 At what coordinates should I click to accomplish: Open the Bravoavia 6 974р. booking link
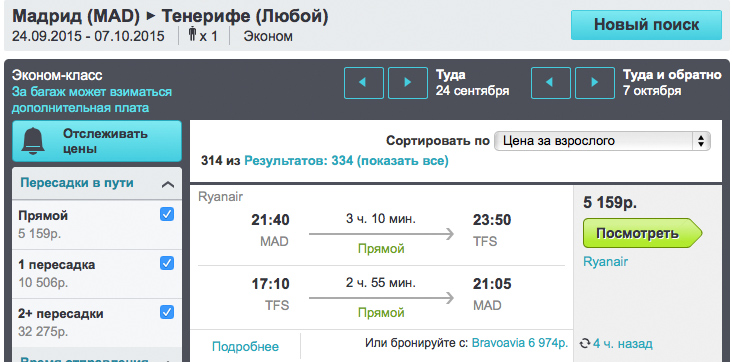pyautogui.click(x=520, y=343)
